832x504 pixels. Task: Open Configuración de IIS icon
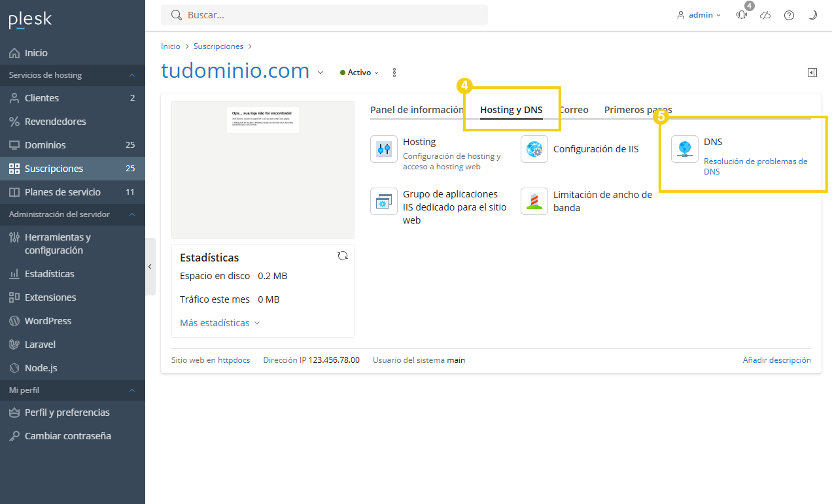pyautogui.click(x=534, y=149)
